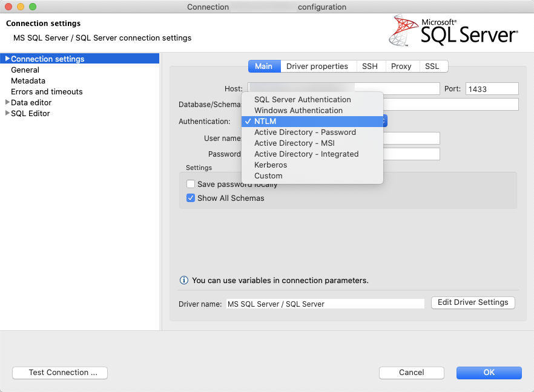Screen dimensions: 534x392
Task: Select Errors and timeouts in the sidebar
Action: click(46, 91)
